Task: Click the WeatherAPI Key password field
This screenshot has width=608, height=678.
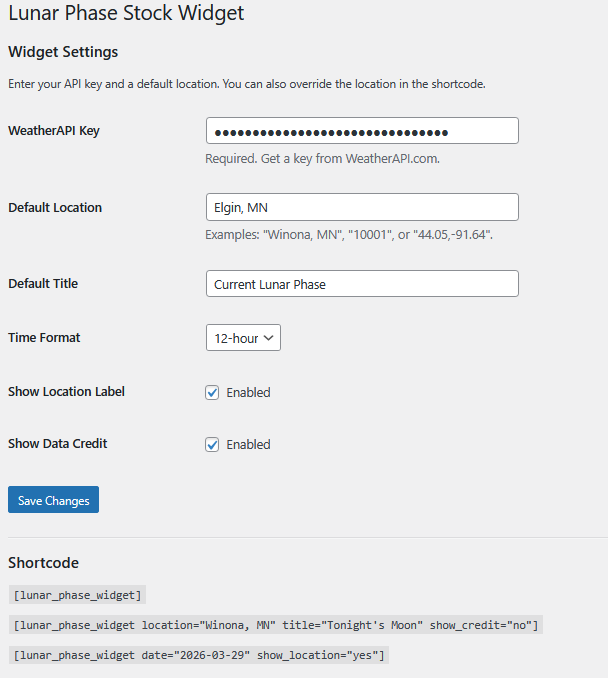Action: click(362, 131)
